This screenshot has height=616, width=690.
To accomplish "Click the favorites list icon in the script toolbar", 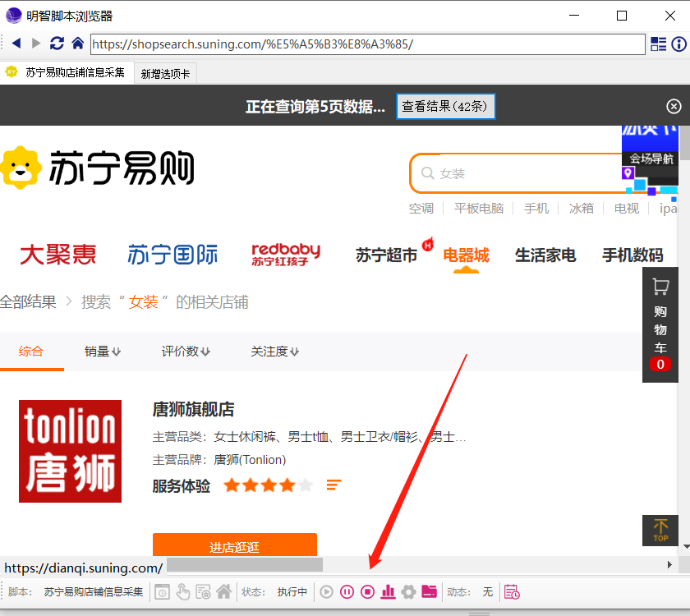I will click(x=204, y=592).
